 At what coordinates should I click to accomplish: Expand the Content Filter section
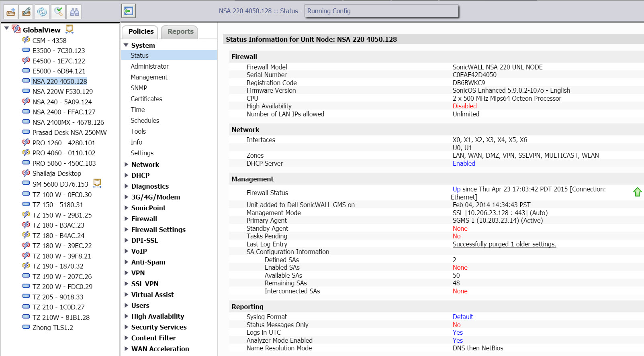pyautogui.click(x=126, y=338)
